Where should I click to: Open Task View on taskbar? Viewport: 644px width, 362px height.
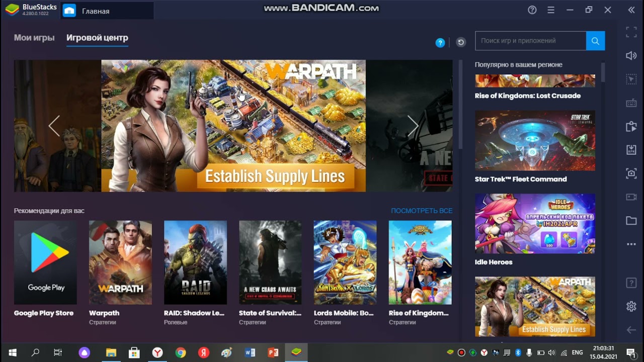pyautogui.click(x=58, y=352)
